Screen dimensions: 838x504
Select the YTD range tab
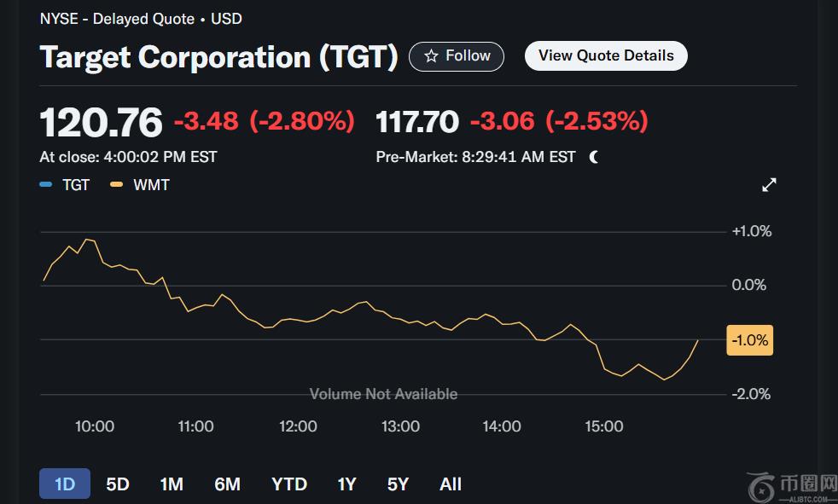point(289,484)
